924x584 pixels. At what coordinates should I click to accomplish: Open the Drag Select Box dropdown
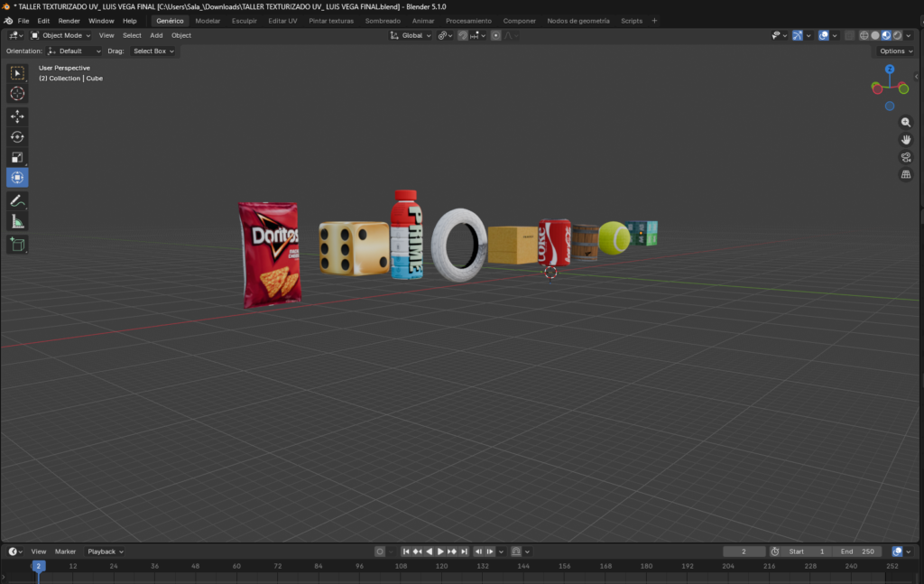(x=152, y=51)
